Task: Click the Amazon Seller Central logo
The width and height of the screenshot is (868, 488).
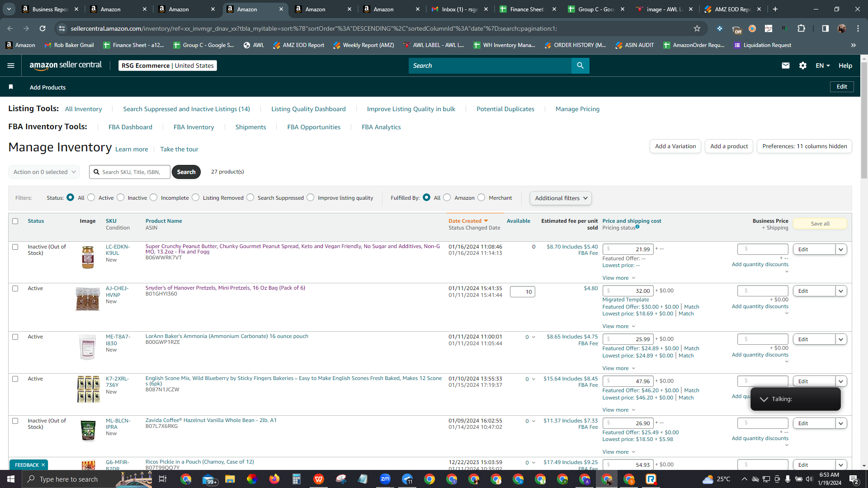Action: point(66,66)
